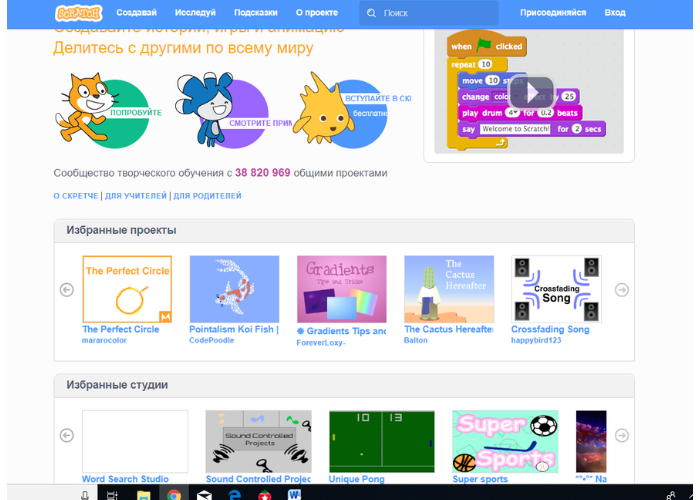Click previous arrow in Избранные студии

pos(67,435)
